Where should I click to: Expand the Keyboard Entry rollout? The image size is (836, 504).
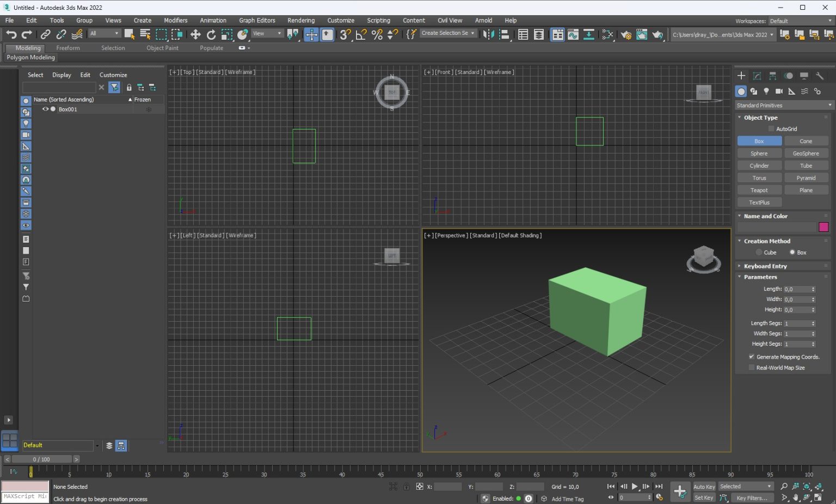click(765, 266)
